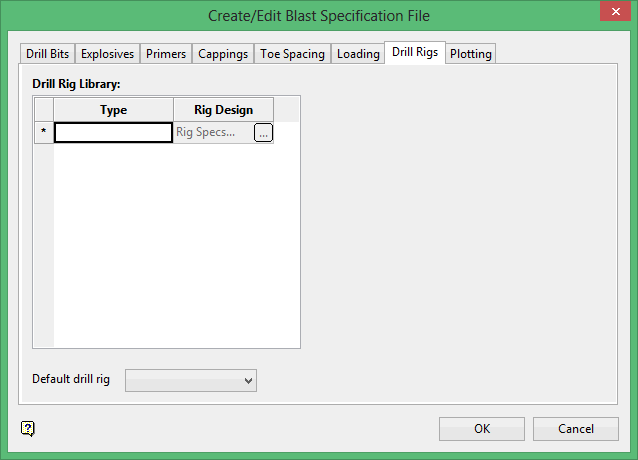Select the Primers tab
The image size is (638, 460).
tap(165, 54)
